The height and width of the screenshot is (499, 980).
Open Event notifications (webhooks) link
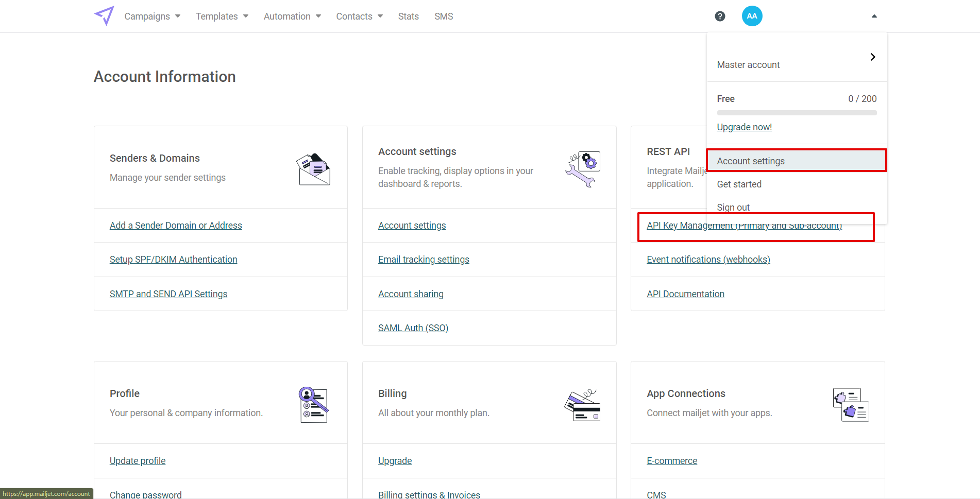click(708, 260)
